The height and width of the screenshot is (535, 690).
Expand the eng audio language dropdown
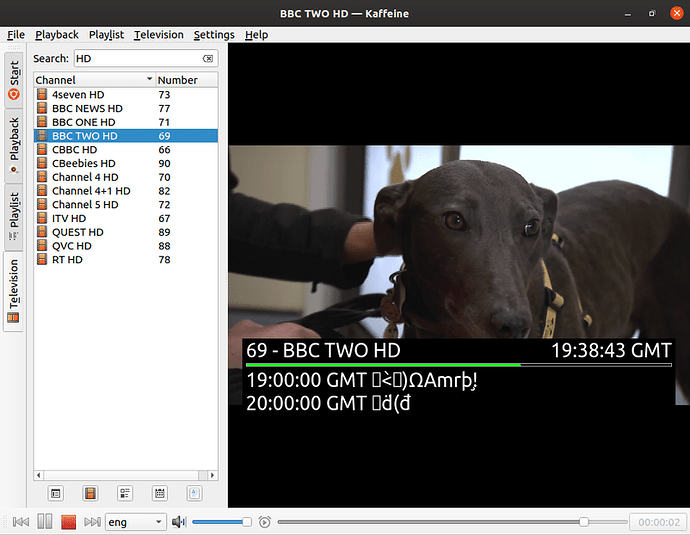pos(136,522)
